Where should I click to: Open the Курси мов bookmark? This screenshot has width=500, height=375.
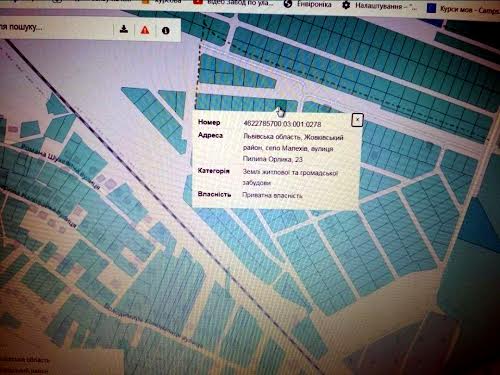coord(469,10)
